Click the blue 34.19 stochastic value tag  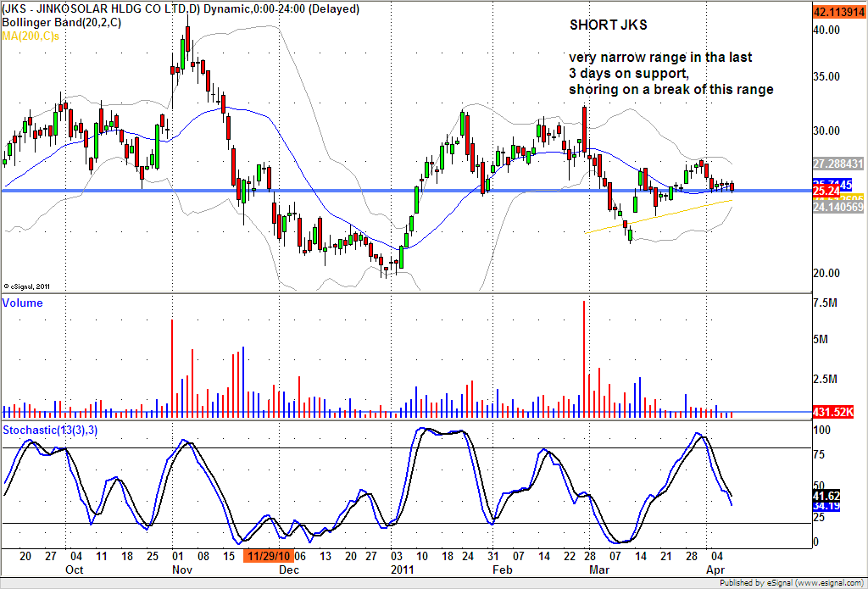826,506
